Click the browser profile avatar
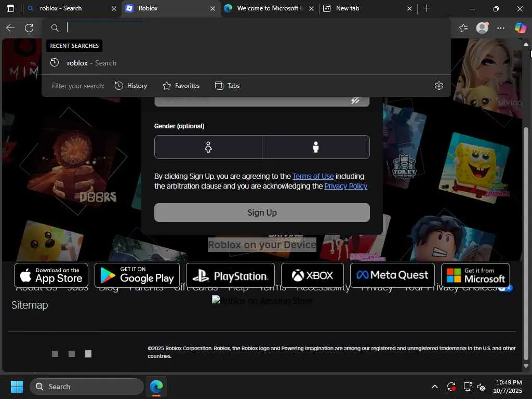 (x=482, y=28)
